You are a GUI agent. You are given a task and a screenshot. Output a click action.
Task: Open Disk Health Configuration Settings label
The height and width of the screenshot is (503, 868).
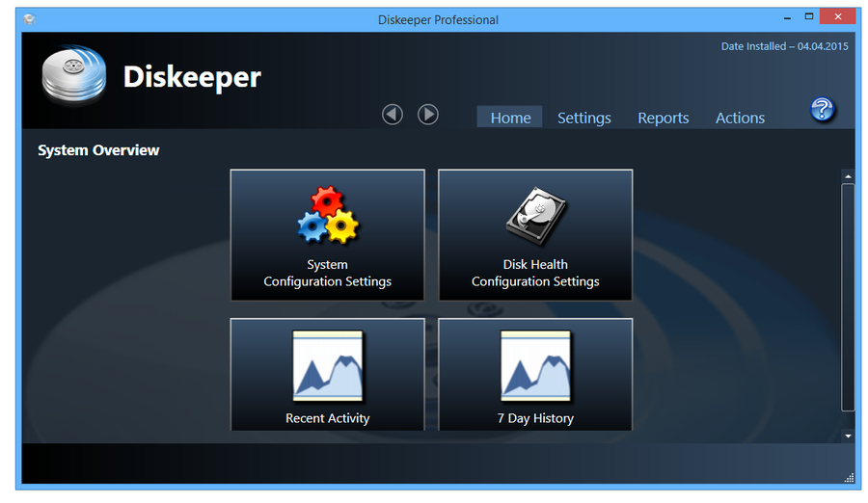pos(535,273)
